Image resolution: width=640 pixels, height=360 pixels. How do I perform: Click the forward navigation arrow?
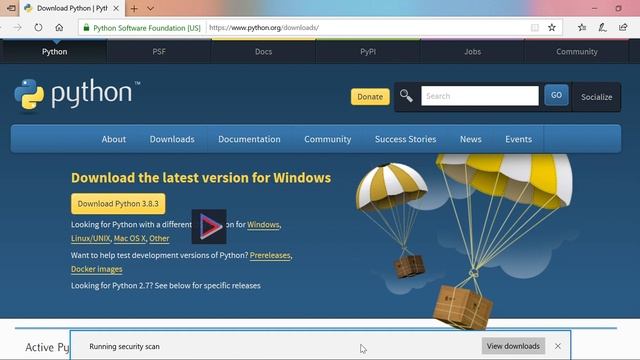[x=17, y=27]
